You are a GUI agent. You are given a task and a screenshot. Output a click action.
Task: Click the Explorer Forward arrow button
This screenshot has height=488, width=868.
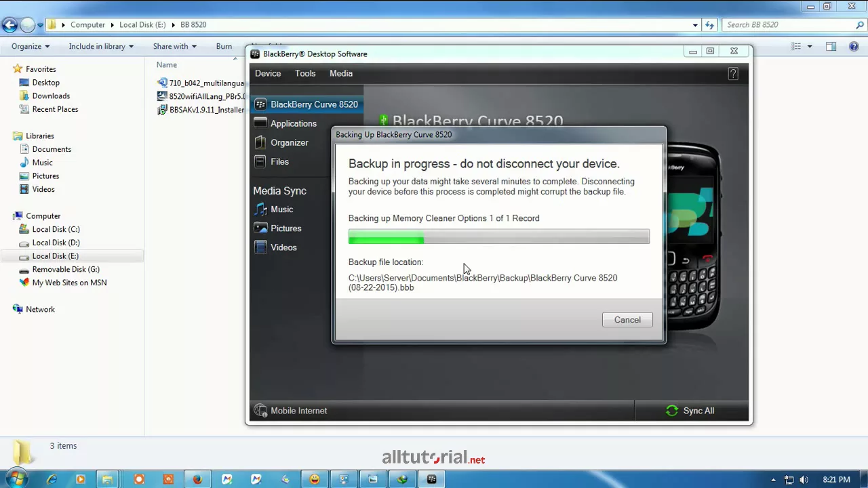27,25
